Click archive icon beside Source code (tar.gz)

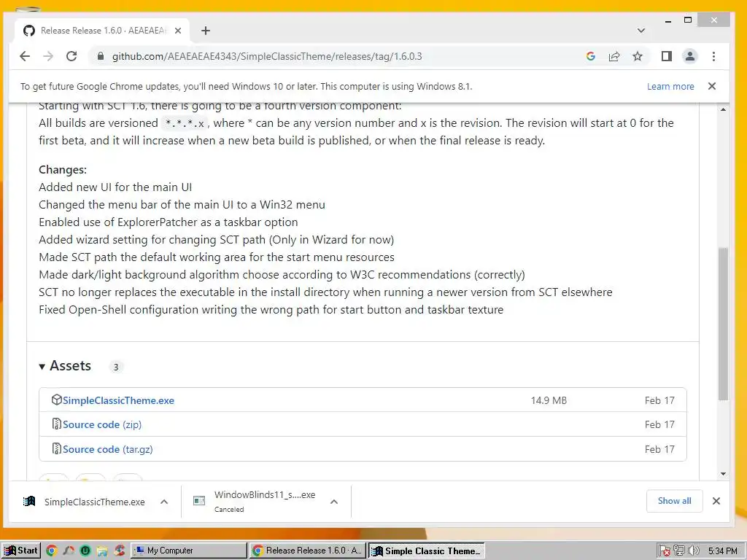coord(56,448)
